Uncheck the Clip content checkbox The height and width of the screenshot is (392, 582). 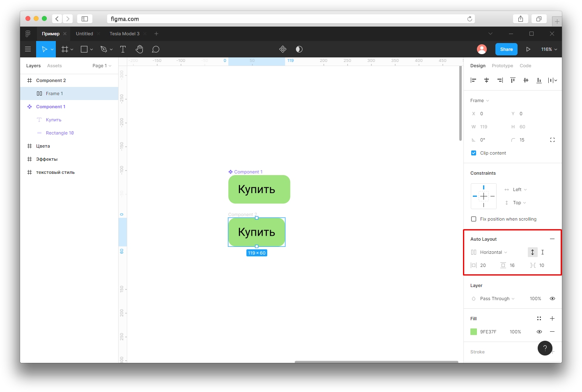point(474,153)
